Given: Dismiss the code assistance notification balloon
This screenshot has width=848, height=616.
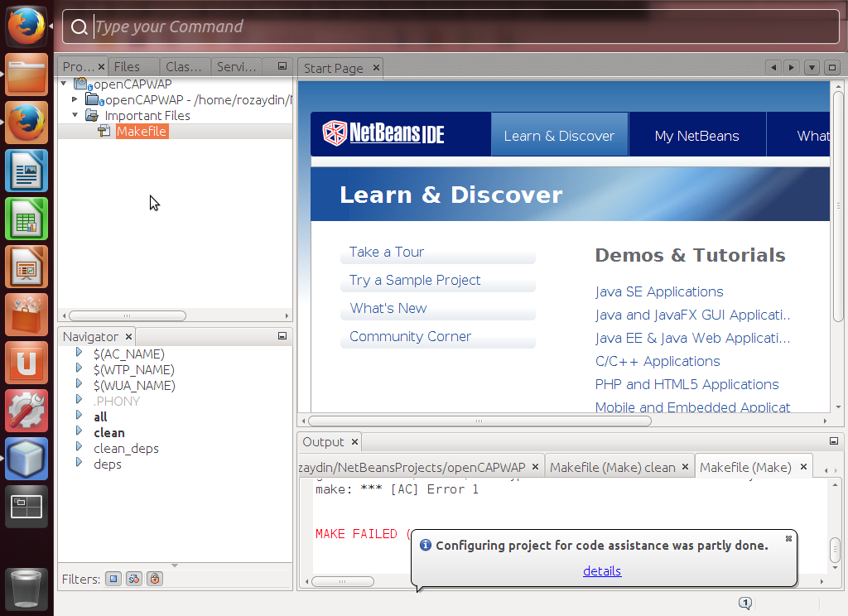Looking at the screenshot, I should coord(788,538).
